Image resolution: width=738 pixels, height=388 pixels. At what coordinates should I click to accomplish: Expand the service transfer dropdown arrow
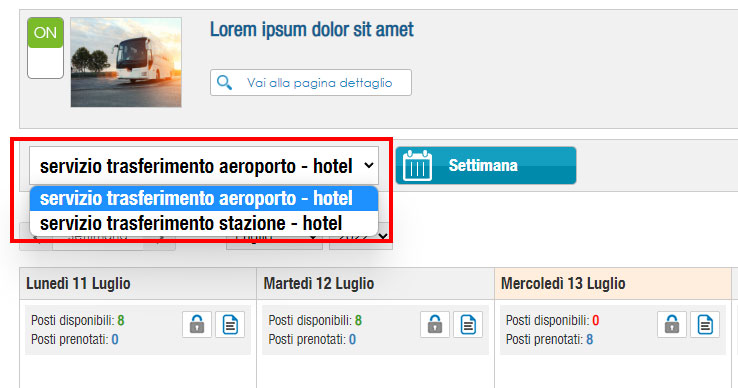pos(369,165)
